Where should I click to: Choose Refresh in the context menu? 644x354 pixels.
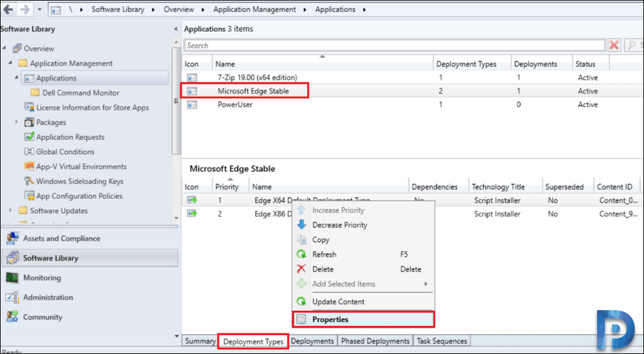(364, 255)
